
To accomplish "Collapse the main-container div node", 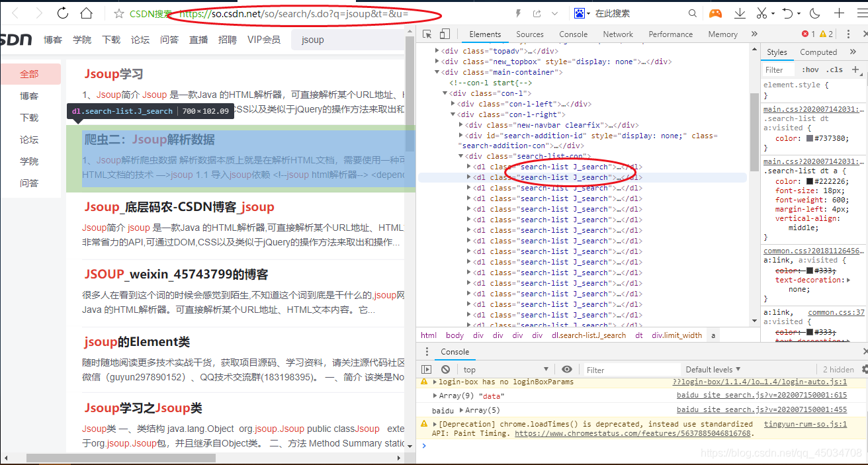I will 437,72.
